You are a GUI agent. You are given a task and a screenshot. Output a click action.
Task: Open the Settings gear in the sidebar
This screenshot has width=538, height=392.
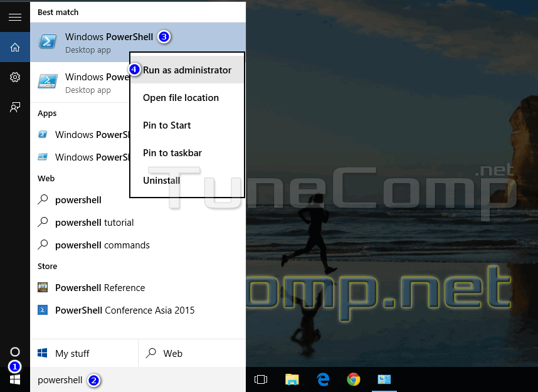(15, 77)
